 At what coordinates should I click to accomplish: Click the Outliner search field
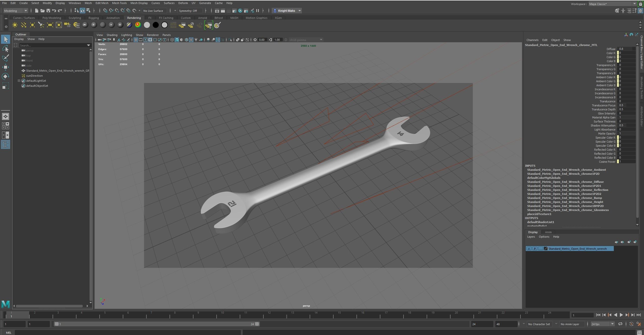coord(53,45)
